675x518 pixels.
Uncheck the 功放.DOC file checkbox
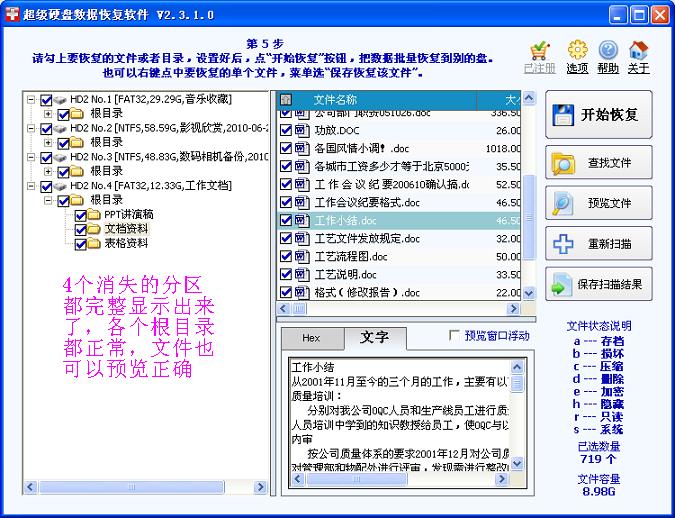[x=286, y=130]
